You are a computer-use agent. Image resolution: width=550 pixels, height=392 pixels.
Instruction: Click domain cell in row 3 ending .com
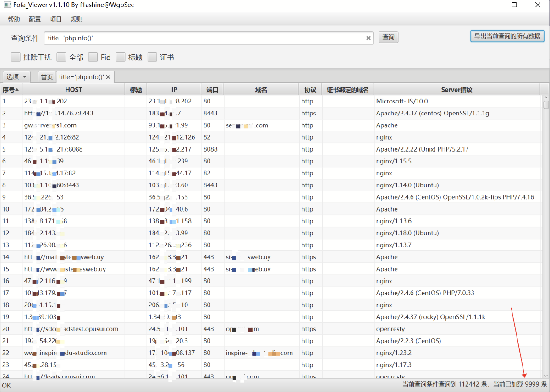tap(261, 125)
